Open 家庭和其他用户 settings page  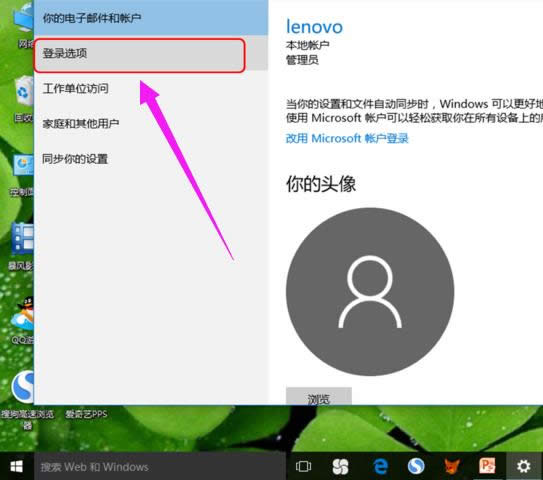coord(81,124)
